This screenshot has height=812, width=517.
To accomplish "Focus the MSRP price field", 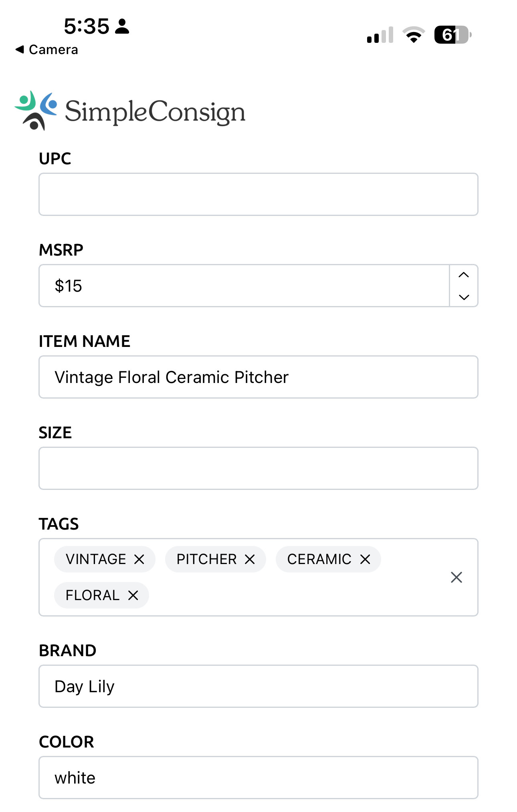I will (244, 286).
